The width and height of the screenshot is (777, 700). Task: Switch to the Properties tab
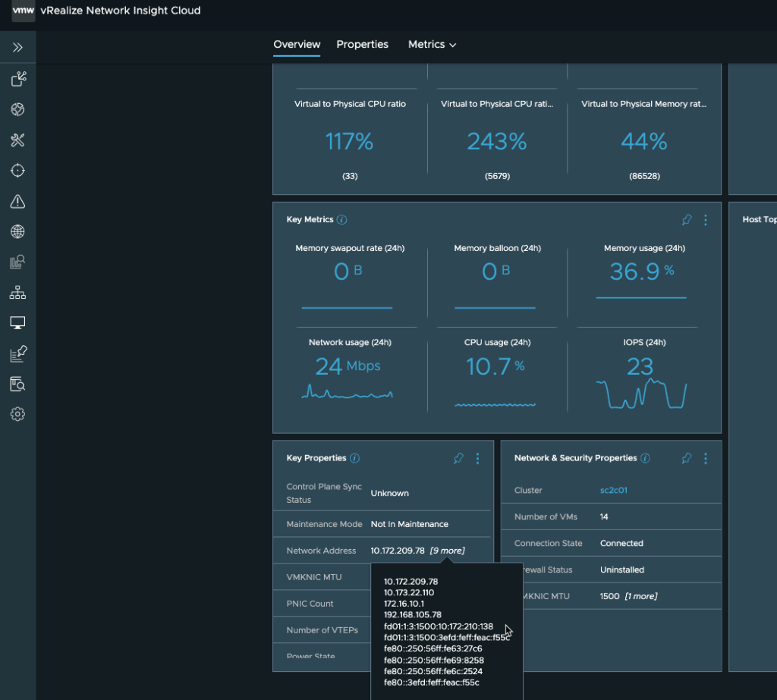(x=362, y=45)
